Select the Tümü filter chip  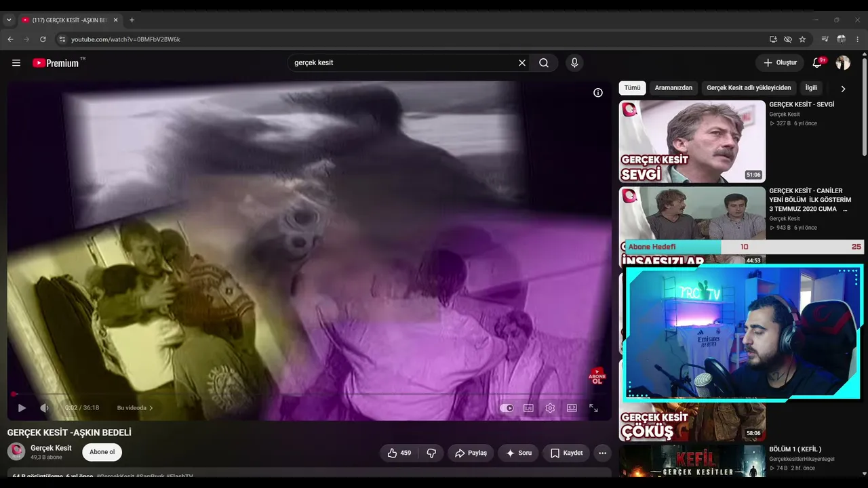pos(632,88)
